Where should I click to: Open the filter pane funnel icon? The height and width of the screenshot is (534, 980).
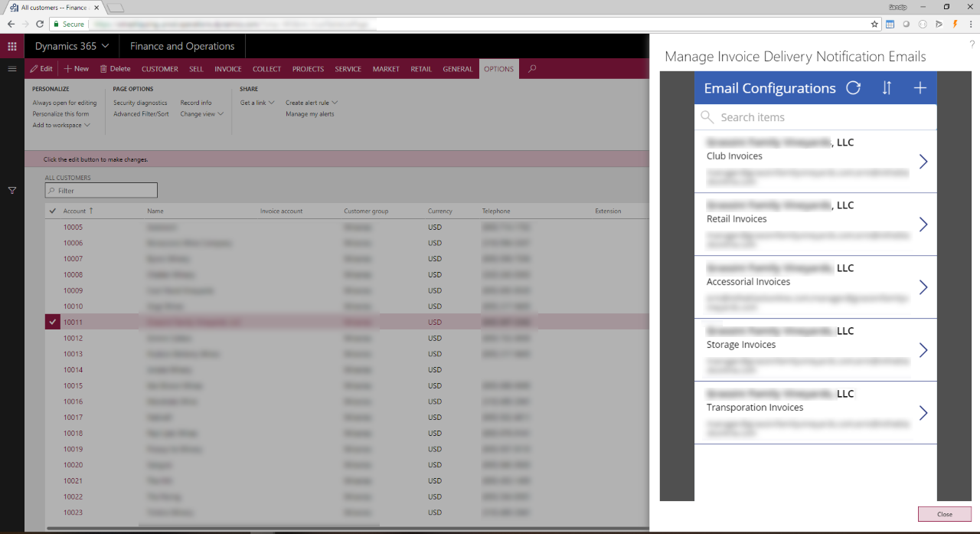coord(12,190)
